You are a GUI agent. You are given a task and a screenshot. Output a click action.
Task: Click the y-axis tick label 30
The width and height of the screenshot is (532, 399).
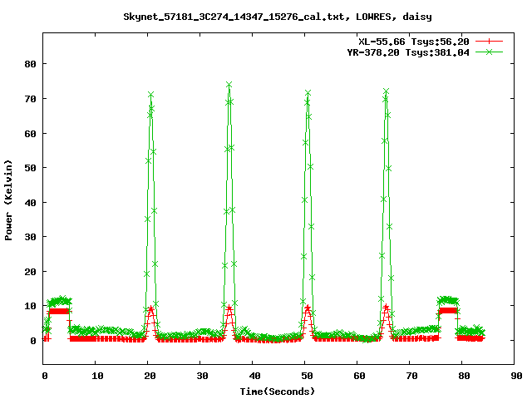31,237
